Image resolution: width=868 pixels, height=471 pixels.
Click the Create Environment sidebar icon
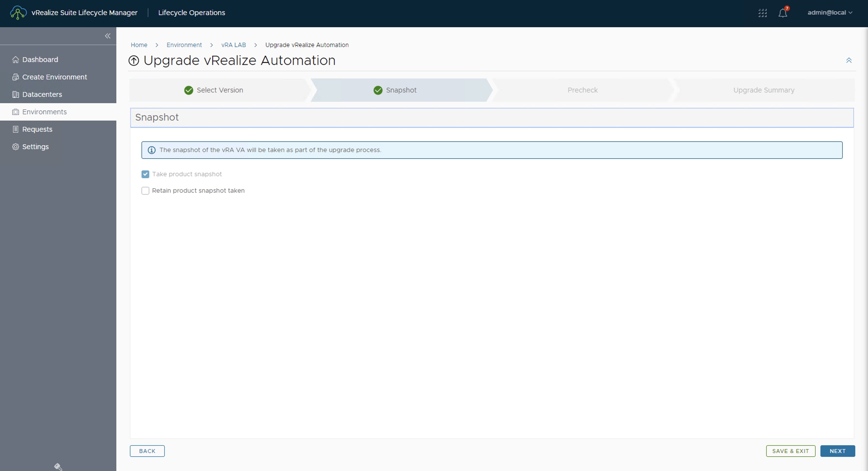click(15, 77)
